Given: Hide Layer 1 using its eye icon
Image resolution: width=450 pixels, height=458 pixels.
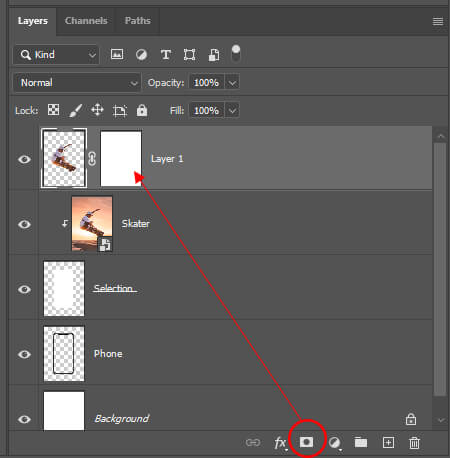Looking at the screenshot, I should click(24, 159).
